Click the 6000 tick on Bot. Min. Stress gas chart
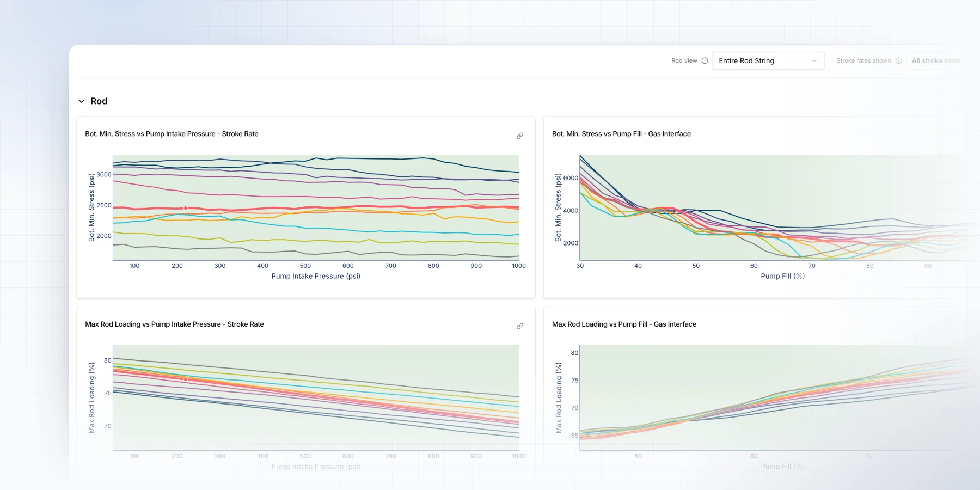Image resolution: width=980 pixels, height=490 pixels. coord(571,178)
